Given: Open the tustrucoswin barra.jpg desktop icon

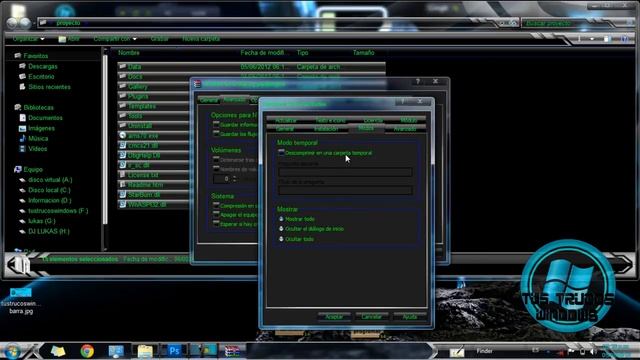Looking at the screenshot, I should point(21,301).
